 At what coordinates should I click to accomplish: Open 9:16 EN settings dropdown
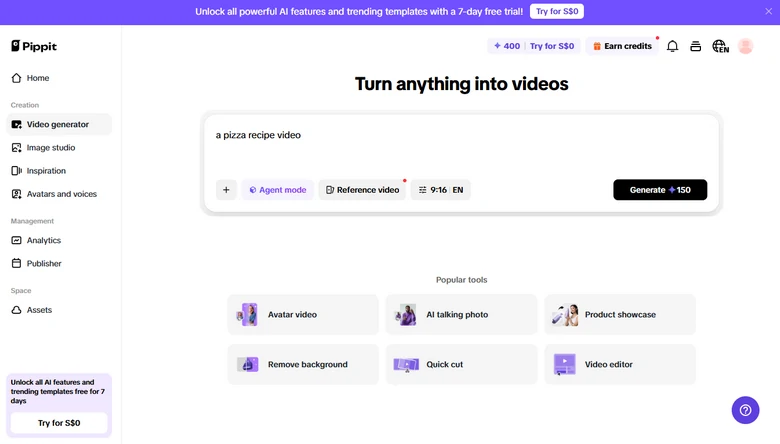coord(441,190)
